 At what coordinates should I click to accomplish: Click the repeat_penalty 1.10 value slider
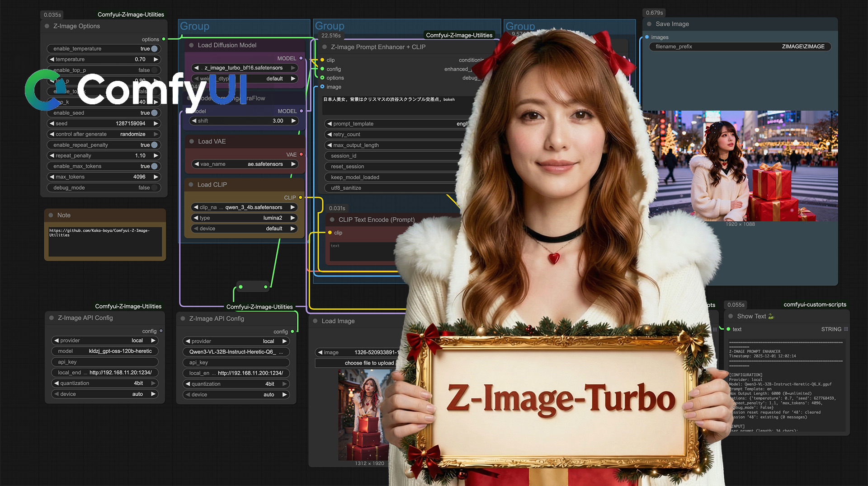(104, 155)
